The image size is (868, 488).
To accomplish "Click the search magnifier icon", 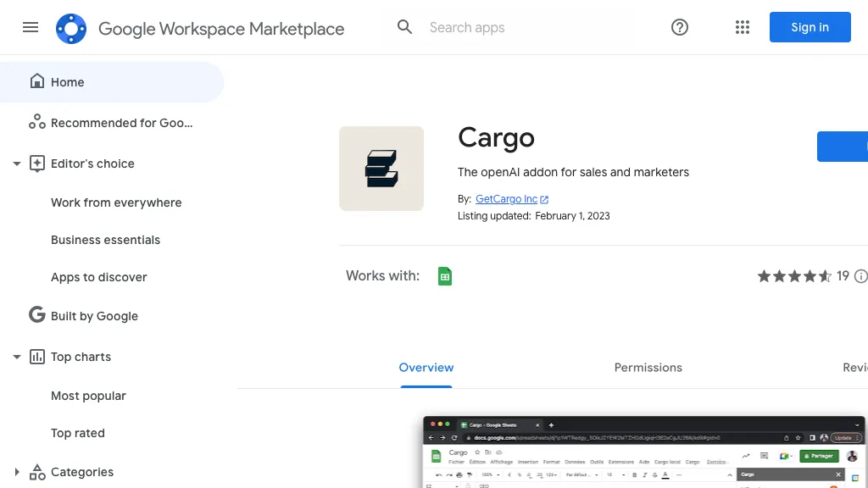I will point(405,27).
